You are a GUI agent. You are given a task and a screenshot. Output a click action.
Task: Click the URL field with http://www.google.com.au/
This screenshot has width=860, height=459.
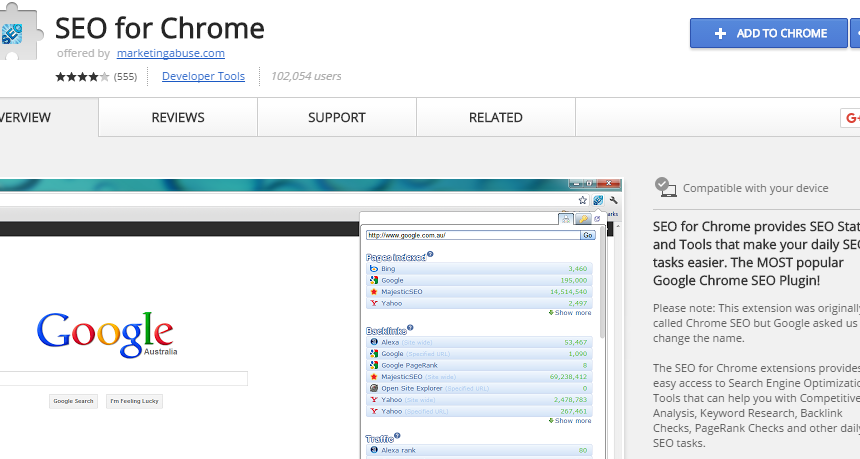coord(473,235)
